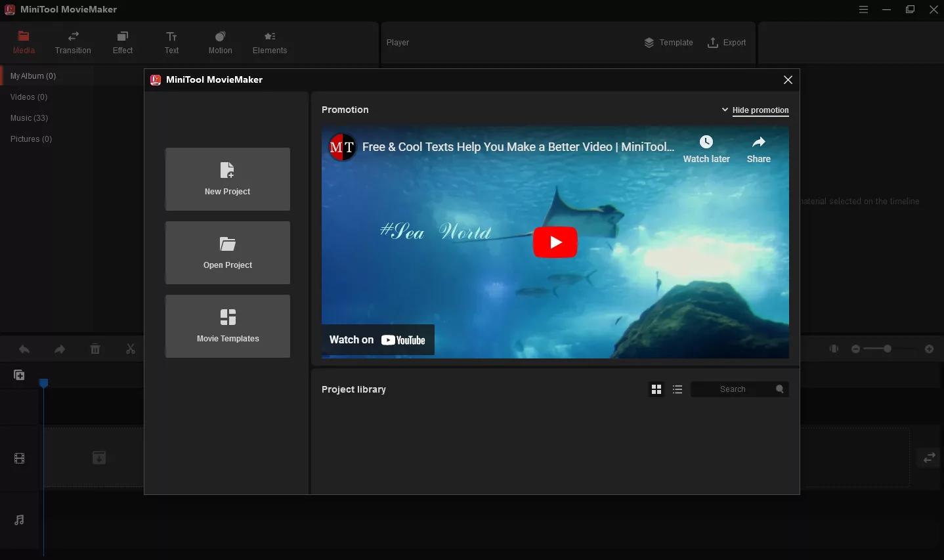Open an existing project with Open Project
The image size is (944, 560).
[227, 253]
